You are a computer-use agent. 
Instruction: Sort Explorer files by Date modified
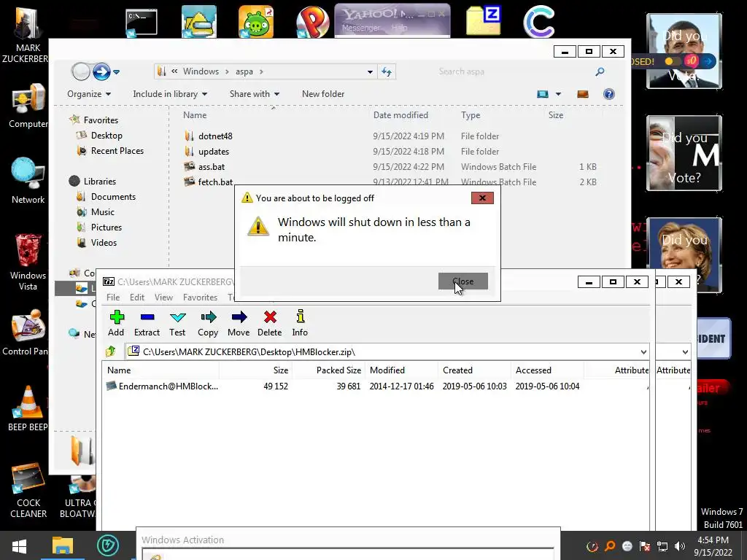[x=400, y=115]
